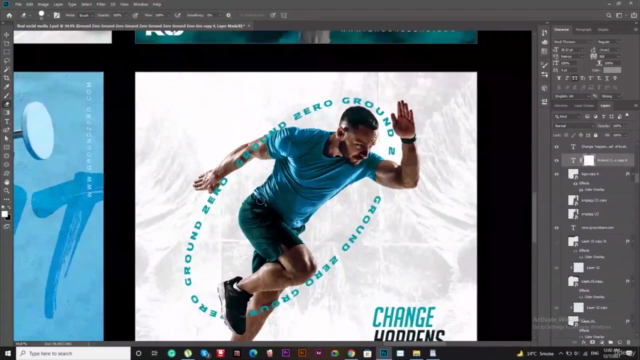Select the Hand tool
Image resolution: width=640 pixels, height=360 pixels.
tap(7, 182)
